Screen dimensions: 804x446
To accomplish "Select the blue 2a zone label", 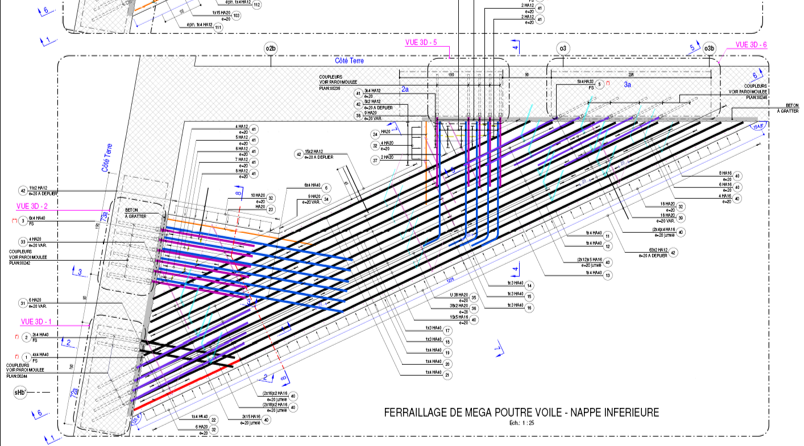I will [x=405, y=89].
